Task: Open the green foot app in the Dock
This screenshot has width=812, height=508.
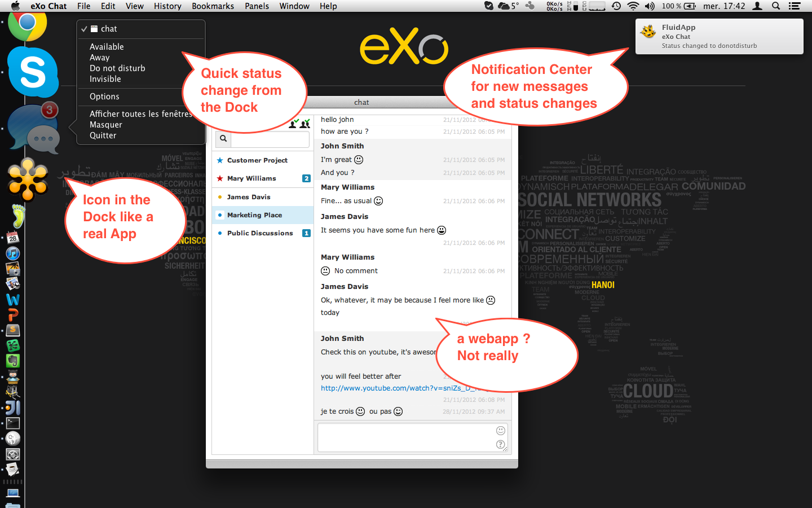Action: click(19, 216)
